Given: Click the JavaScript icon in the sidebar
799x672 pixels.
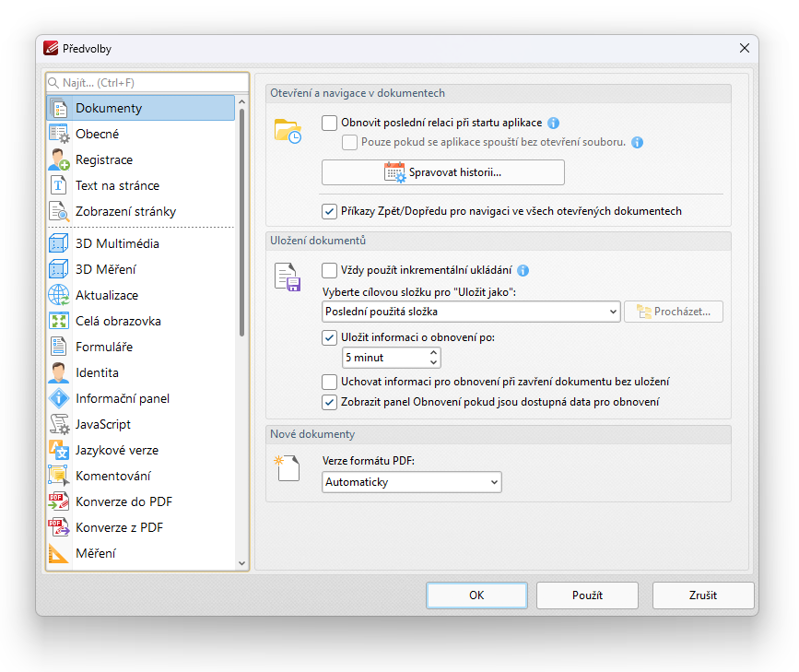Looking at the screenshot, I should pos(59,424).
